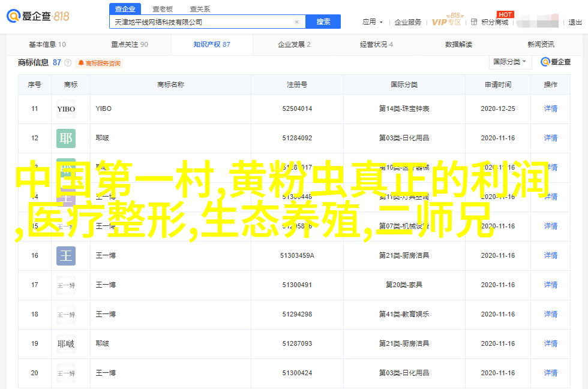Open the blue 王 trademark thumbnail in row 16
The image size is (588, 389).
click(66, 256)
